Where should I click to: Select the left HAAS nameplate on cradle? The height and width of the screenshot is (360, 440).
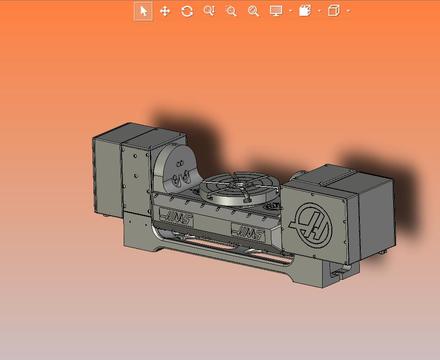click(x=176, y=217)
